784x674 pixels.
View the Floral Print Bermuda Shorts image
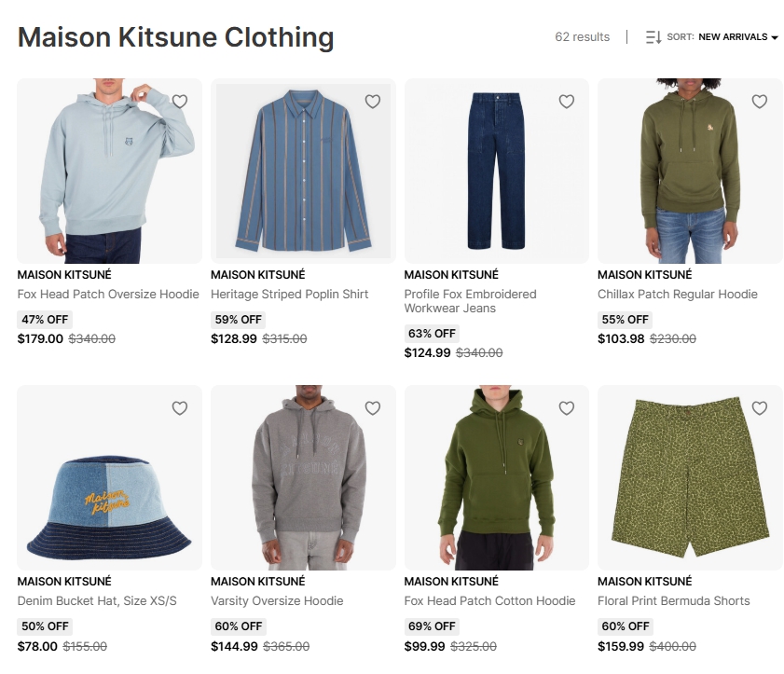pyautogui.click(x=690, y=477)
